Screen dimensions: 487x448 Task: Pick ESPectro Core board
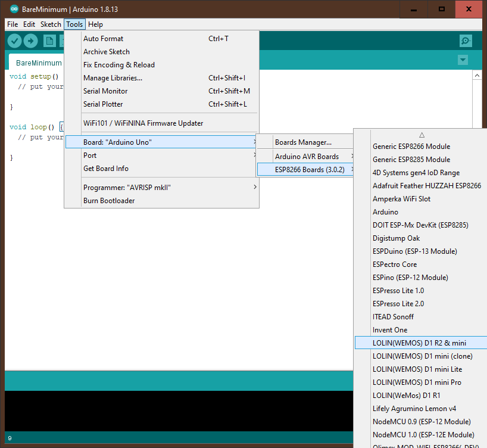point(421,265)
